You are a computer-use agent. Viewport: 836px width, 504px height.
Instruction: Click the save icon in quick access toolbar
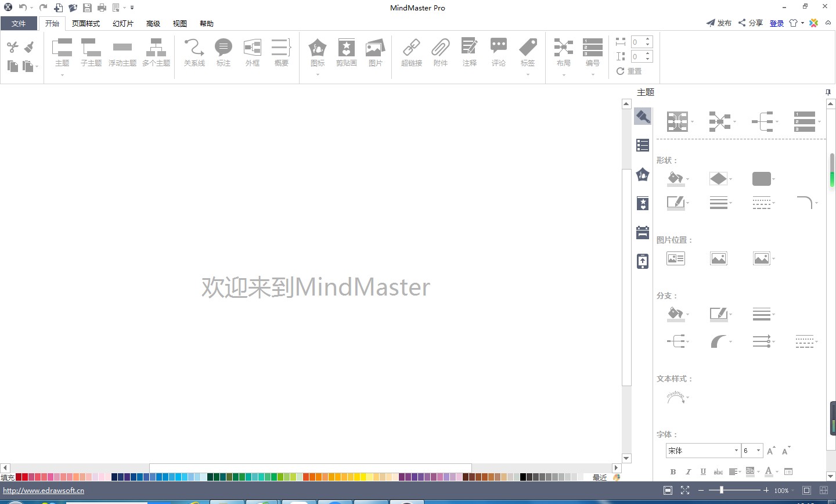click(87, 8)
